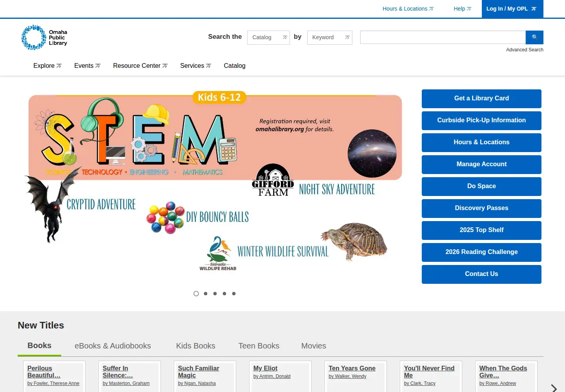Switch to the Teen Books tab

click(259, 346)
